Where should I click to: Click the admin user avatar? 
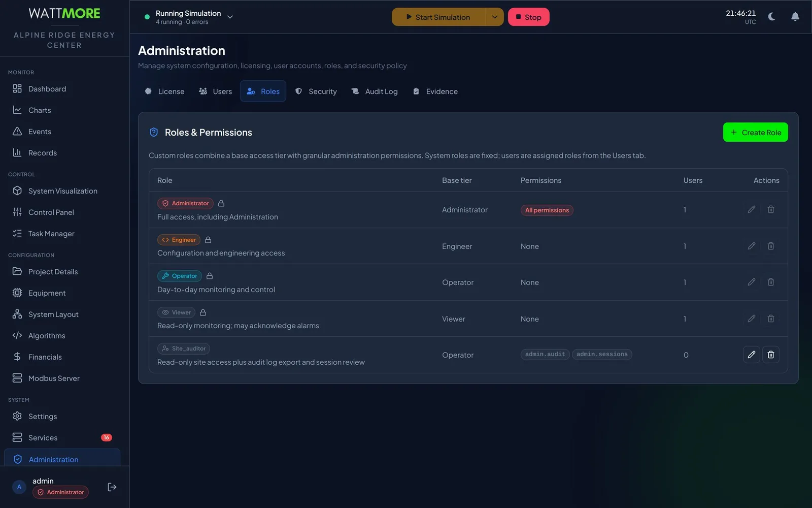[19, 487]
